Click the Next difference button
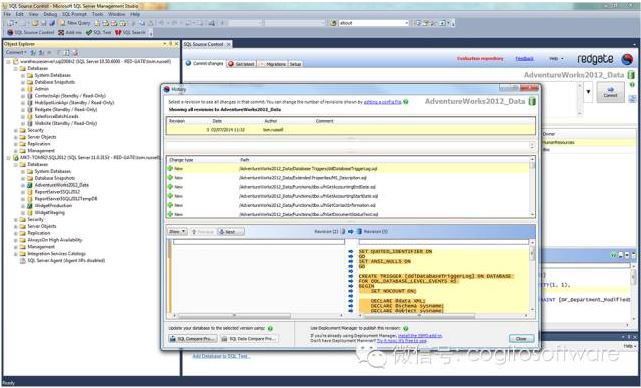Image resolution: width=641 pixels, height=388 pixels. [231, 231]
